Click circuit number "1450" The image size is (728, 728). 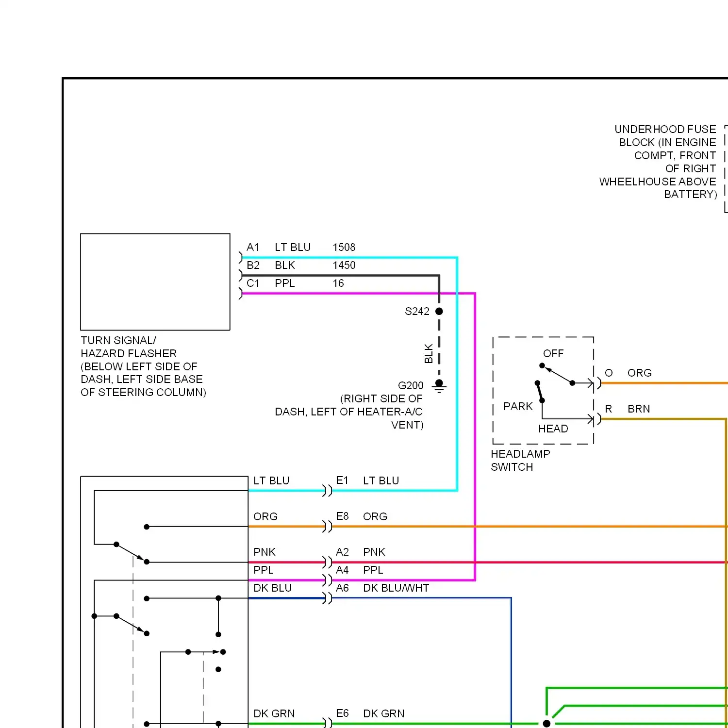click(344, 265)
